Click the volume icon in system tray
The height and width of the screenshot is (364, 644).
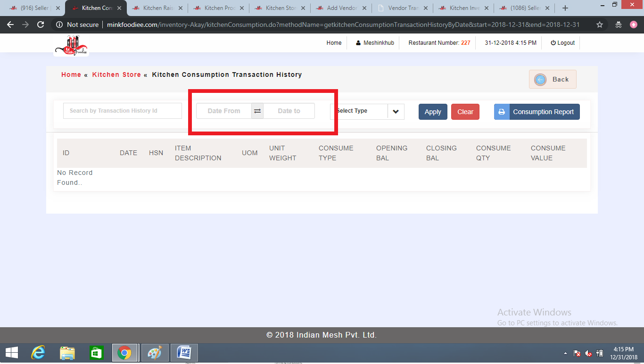[x=588, y=353]
